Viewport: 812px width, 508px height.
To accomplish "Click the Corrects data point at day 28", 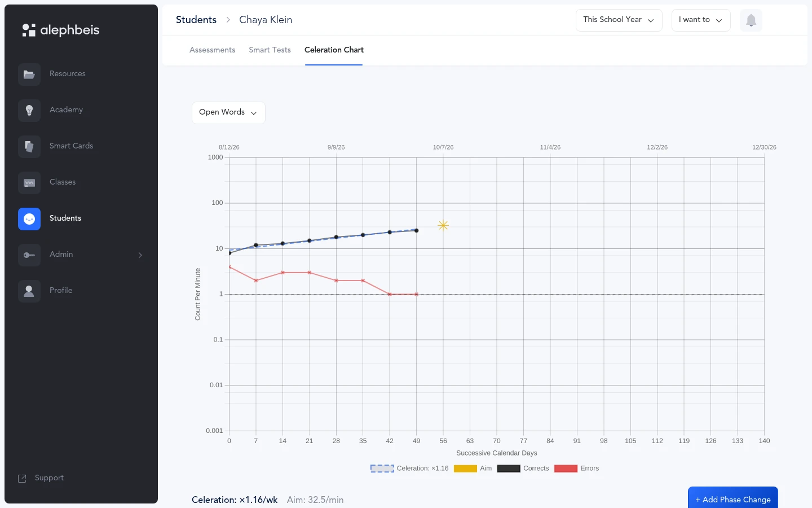I will [336, 237].
